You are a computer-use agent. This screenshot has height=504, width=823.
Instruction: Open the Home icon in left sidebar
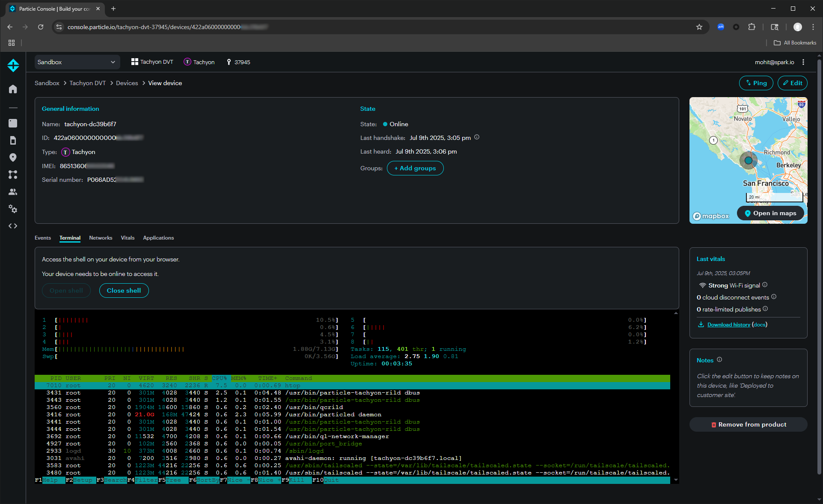(x=13, y=89)
